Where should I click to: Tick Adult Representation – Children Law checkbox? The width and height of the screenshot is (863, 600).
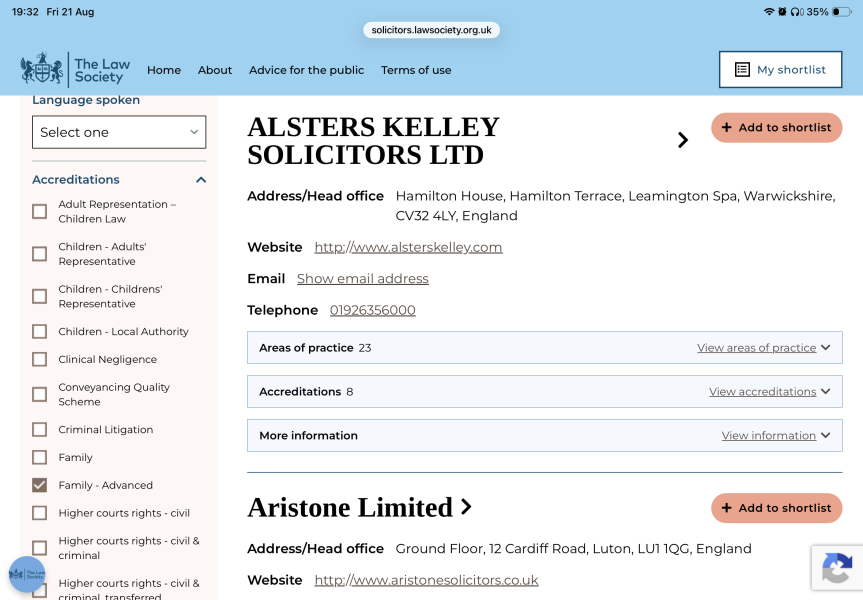pos(40,211)
